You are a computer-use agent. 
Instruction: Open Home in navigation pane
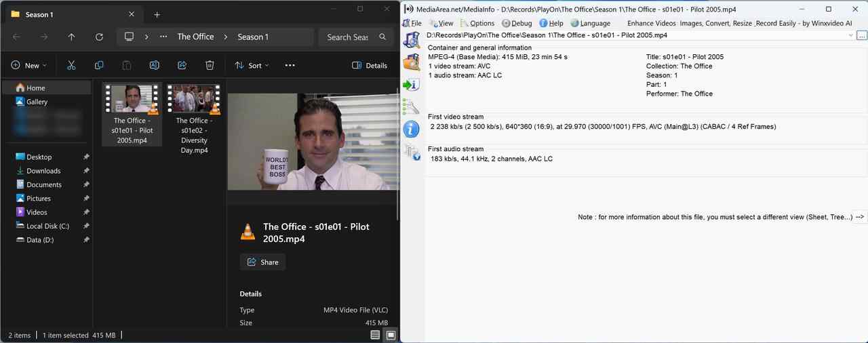pos(46,87)
